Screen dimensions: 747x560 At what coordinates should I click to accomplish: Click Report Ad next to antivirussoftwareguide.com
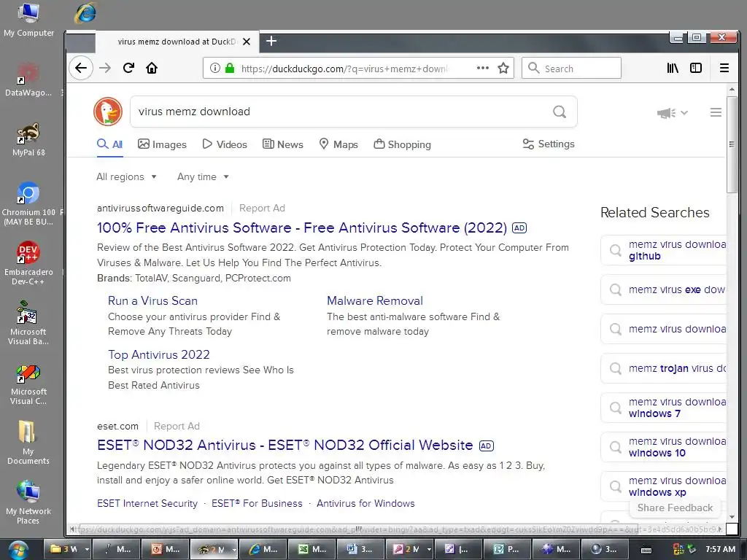click(262, 208)
